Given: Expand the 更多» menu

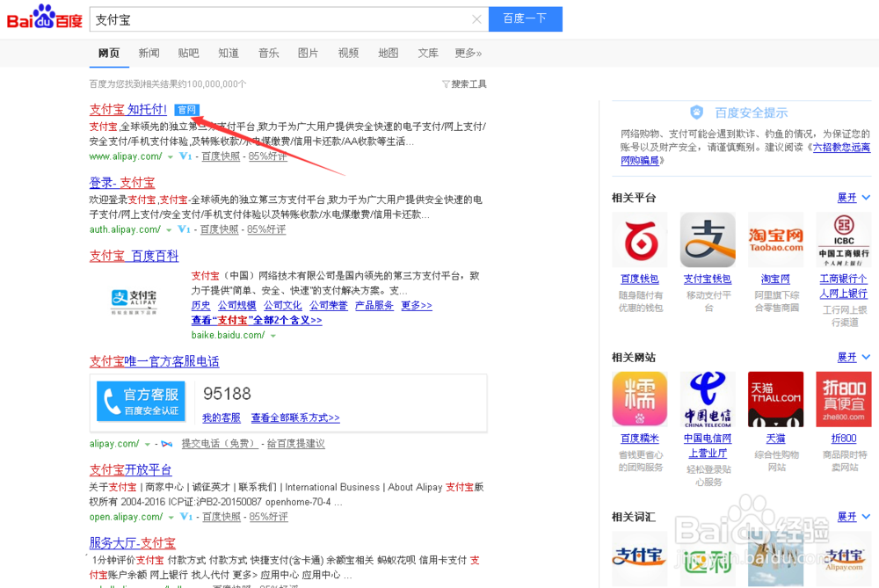Looking at the screenshot, I should (469, 54).
